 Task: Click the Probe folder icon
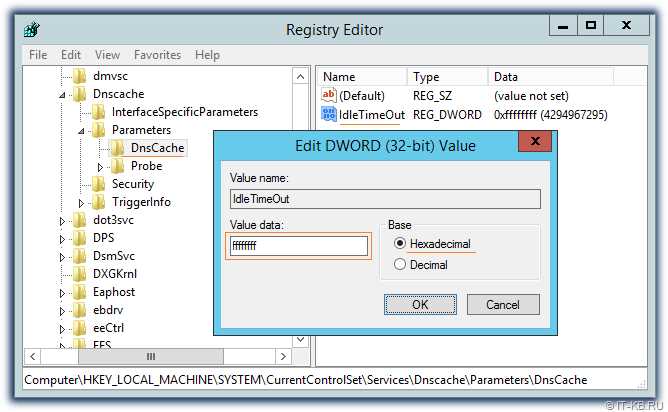point(117,166)
